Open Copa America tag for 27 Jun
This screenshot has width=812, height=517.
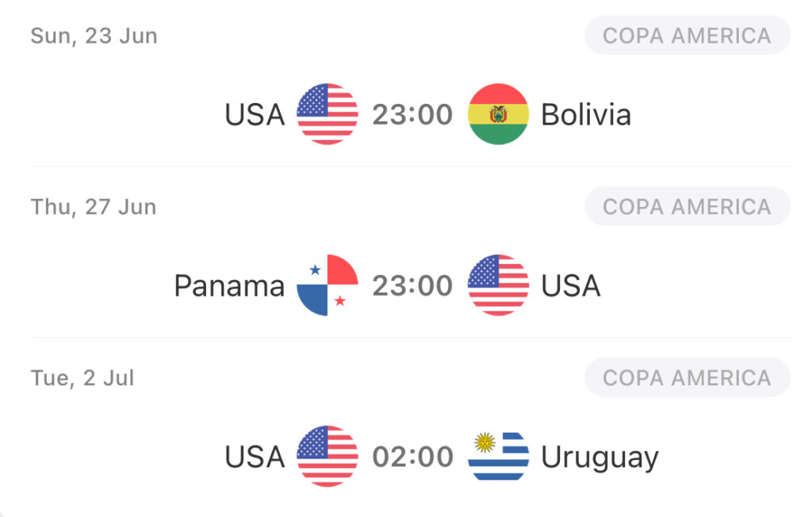688,206
